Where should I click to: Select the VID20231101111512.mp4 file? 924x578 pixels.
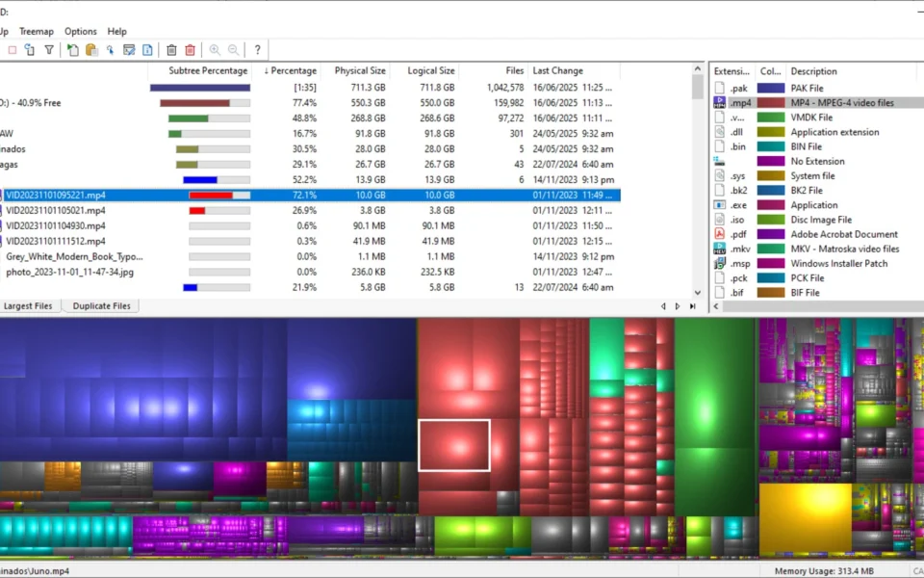coord(56,241)
